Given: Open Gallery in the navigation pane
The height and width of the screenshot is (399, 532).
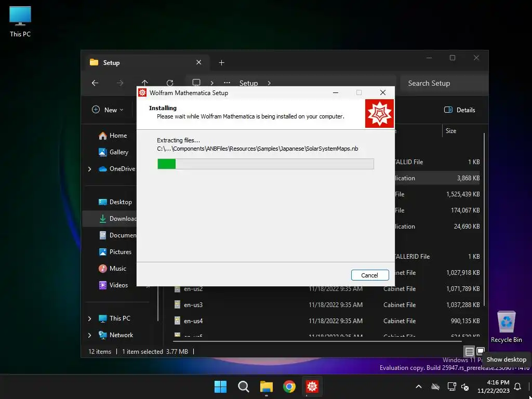Looking at the screenshot, I should point(113,152).
